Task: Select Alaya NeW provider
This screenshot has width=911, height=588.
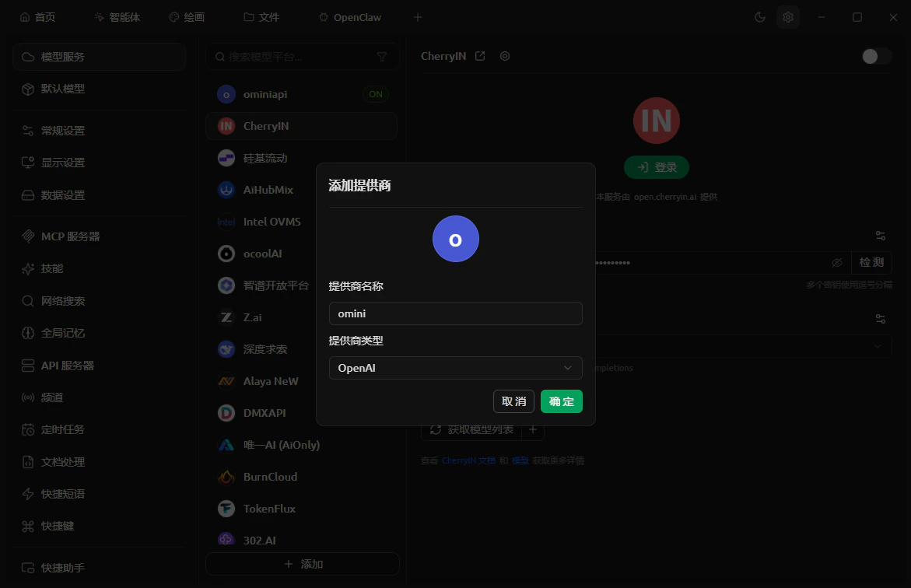Action: [x=302, y=381]
